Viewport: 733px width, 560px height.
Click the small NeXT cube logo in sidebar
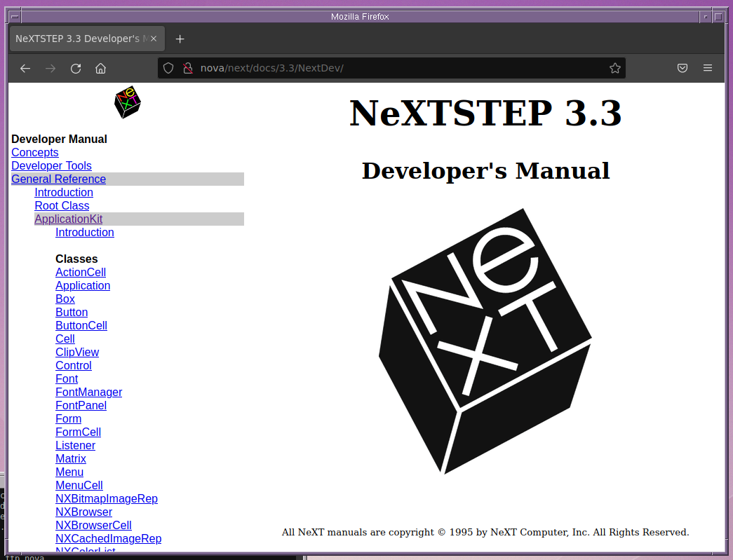[127, 104]
